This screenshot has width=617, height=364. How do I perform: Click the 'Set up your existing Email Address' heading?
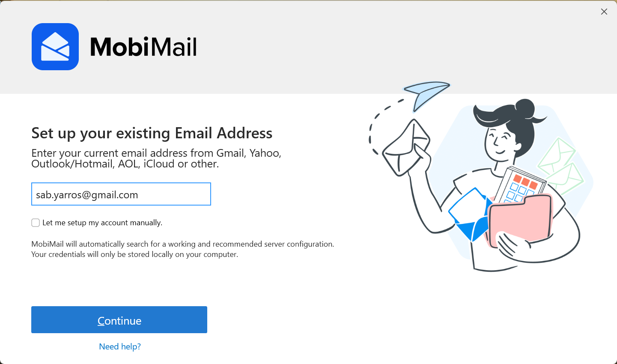(152, 133)
